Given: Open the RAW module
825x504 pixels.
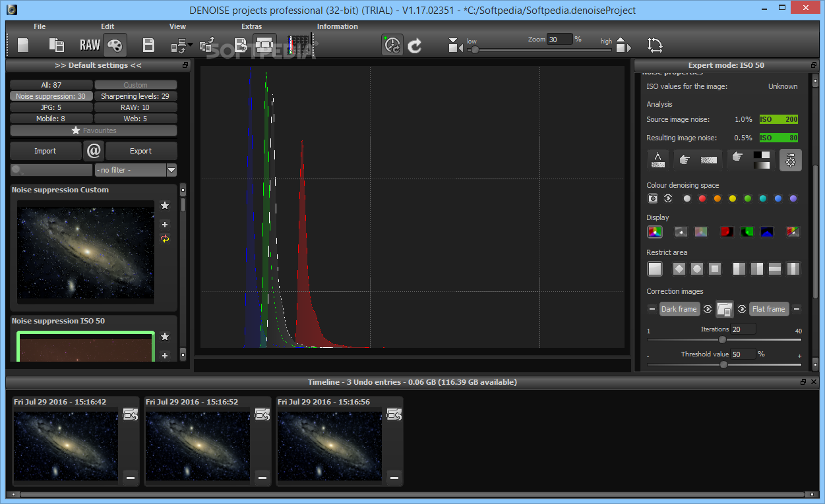Looking at the screenshot, I should [x=90, y=45].
